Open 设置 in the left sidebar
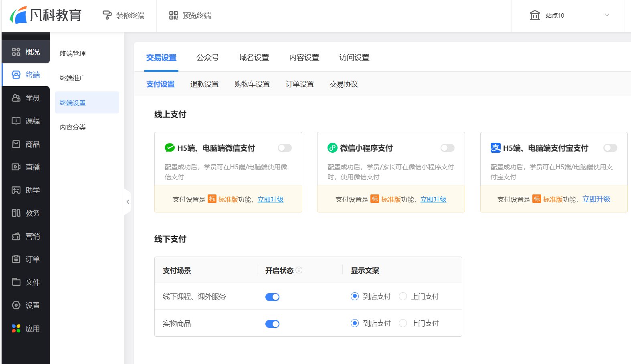631x364 pixels. (26, 305)
